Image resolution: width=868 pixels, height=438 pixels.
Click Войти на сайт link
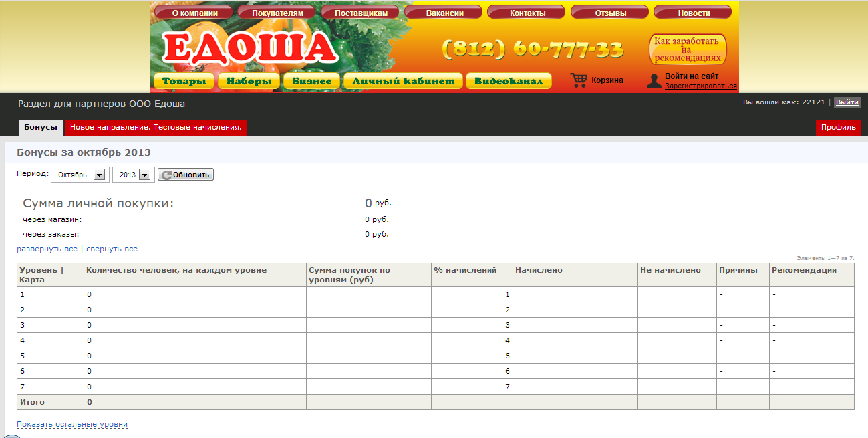click(x=692, y=76)
